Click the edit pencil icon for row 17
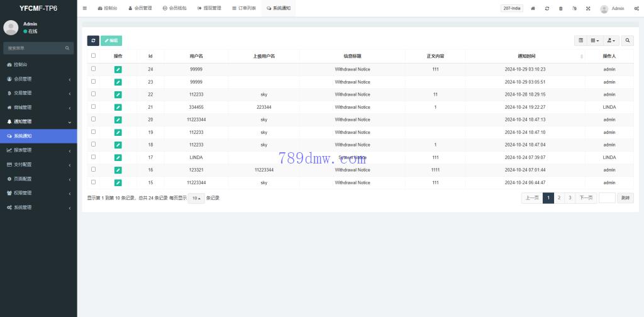644x317 pixels. point(118,157)
